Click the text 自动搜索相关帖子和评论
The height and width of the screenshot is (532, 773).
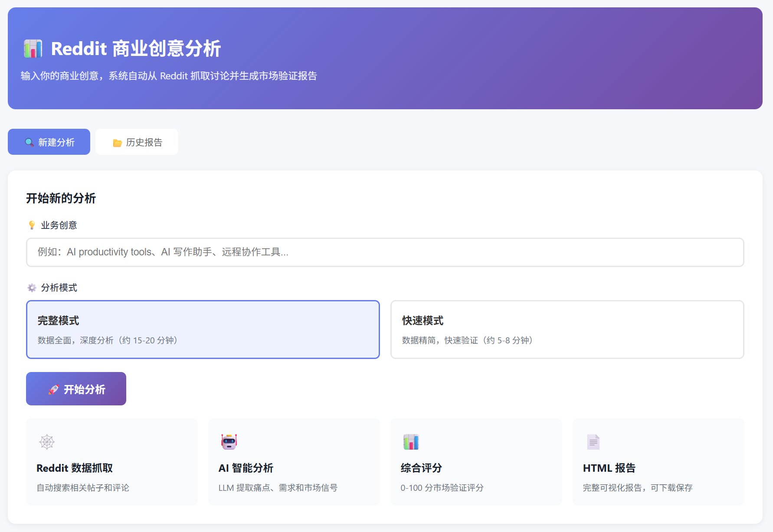click(83, 488)
